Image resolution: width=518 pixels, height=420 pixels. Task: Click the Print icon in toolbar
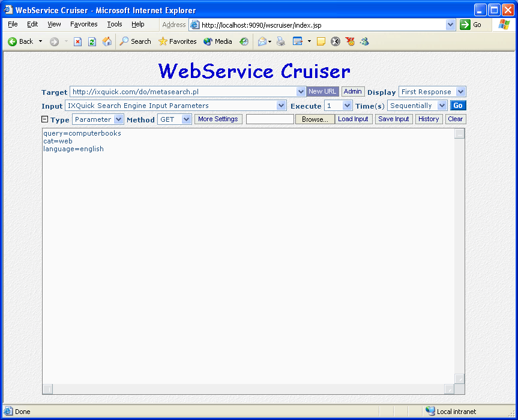pyautogui.click(x=281, y=41)
